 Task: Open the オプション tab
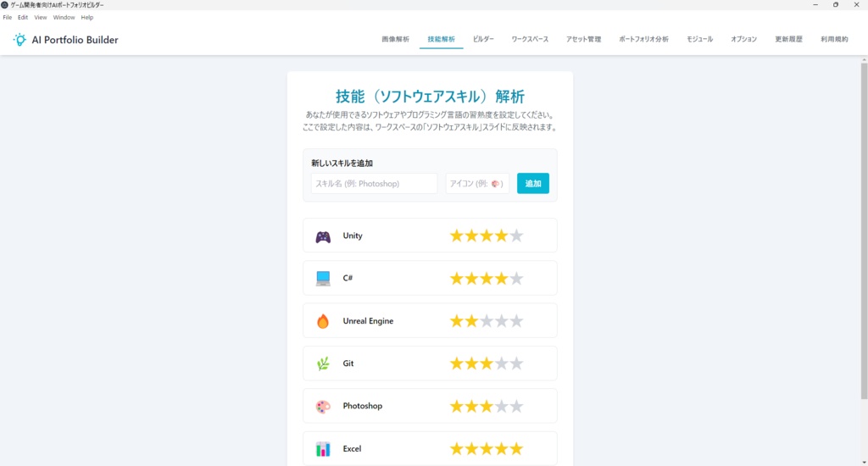[743, 39]
